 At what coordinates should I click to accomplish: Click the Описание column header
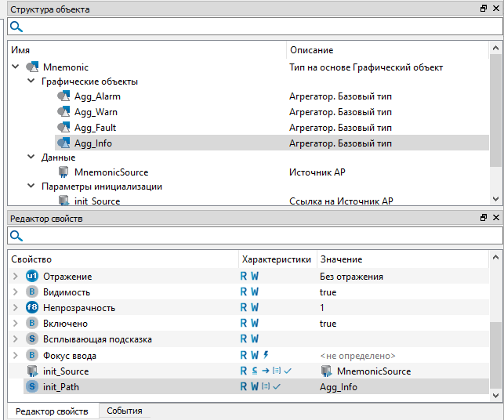point(311,50)
